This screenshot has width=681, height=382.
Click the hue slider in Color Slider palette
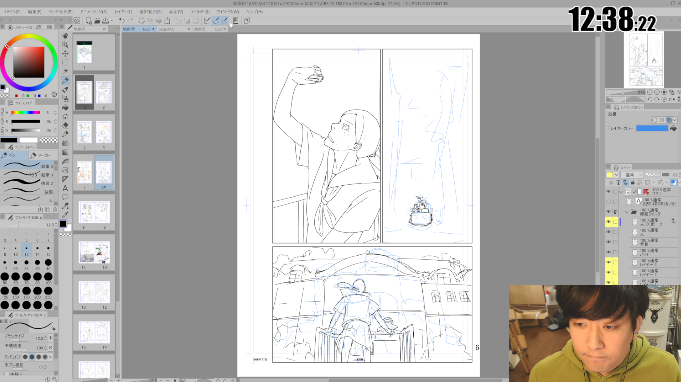pyautogui.click(x=26, y=112)
